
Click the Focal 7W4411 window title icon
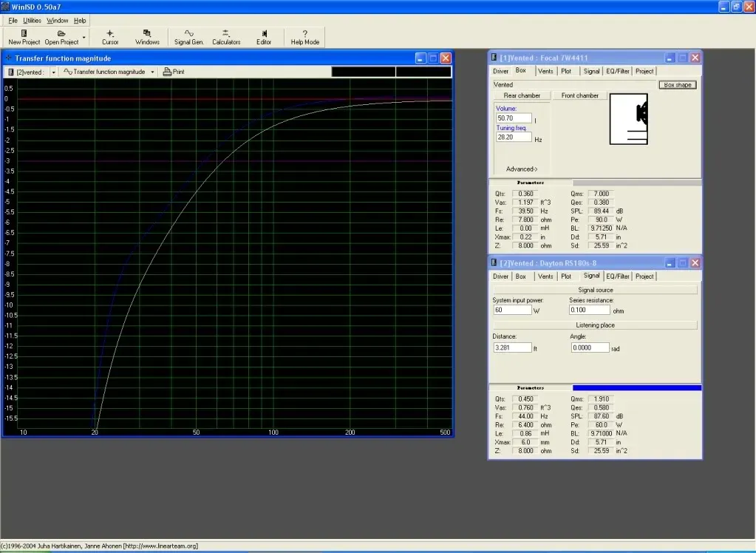click(494, 58)
